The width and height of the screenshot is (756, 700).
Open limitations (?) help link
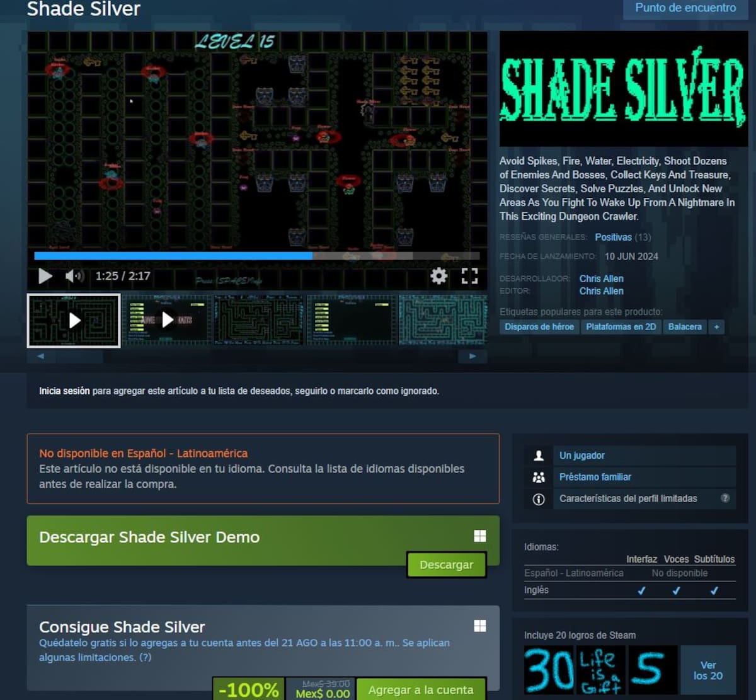point(146,658)
